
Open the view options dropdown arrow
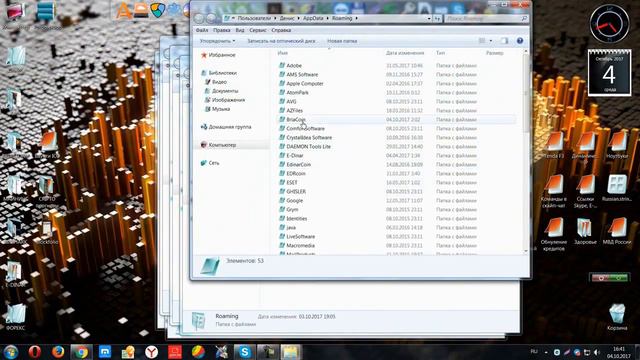click(x=491, y=41)
